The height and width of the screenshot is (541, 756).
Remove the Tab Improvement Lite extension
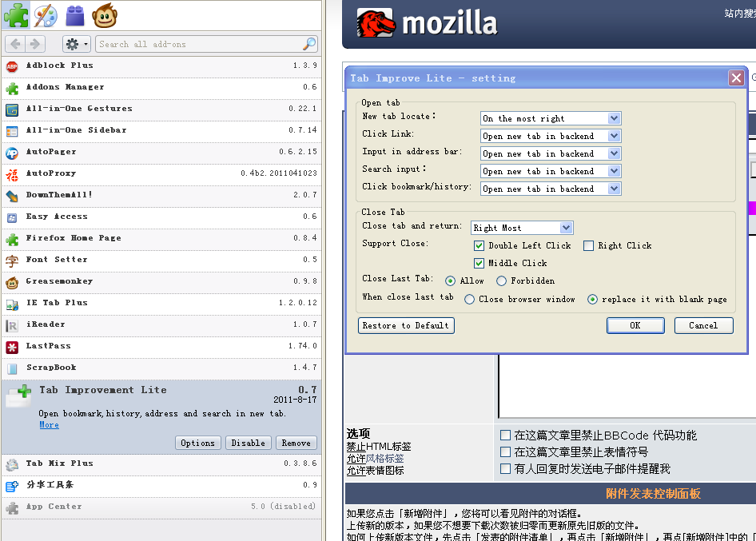coord(296,443)
